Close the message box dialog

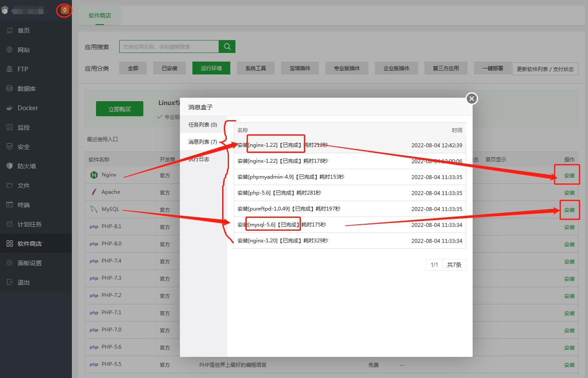[472, 99]
